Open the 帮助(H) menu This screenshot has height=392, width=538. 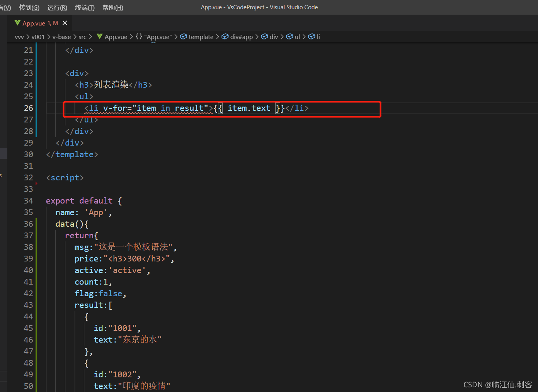[113, 7]
